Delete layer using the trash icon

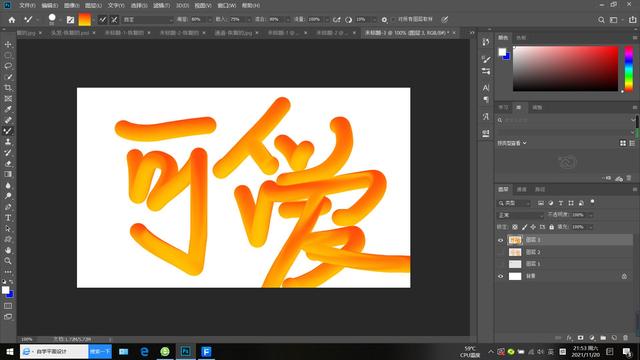(626, 338)
